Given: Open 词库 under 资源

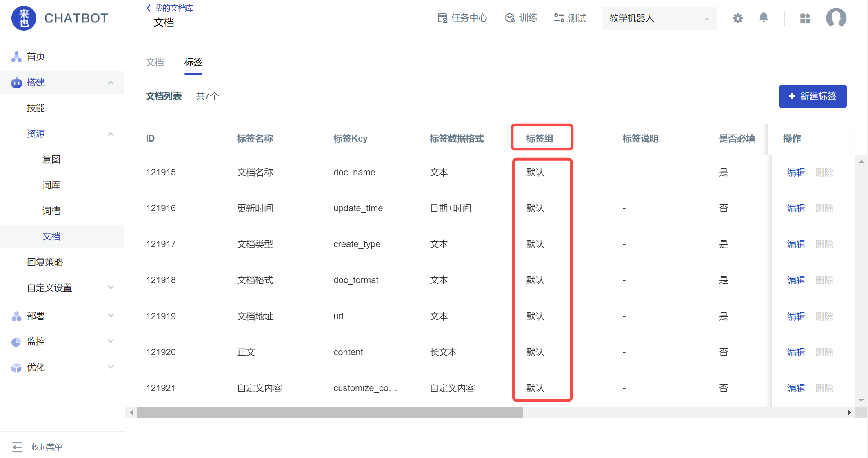Looking at the screenshot, I should click(51, 185).
